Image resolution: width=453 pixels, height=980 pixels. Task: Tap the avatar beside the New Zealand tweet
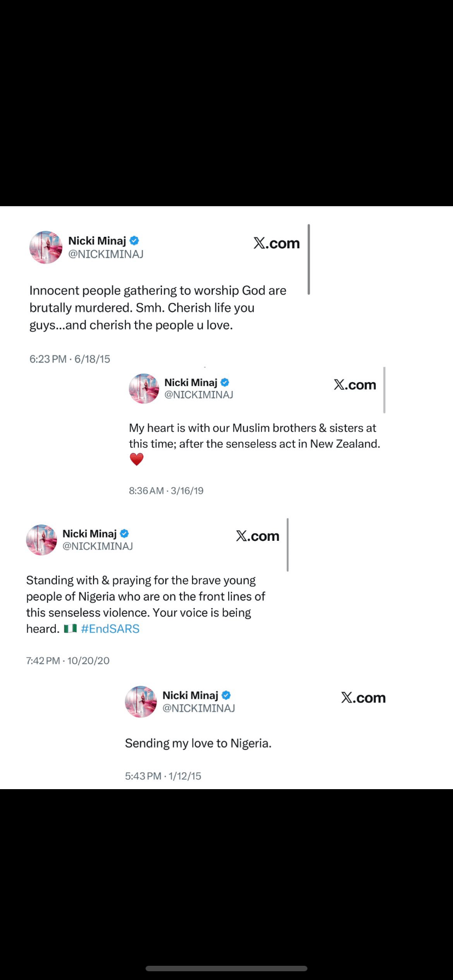(x=144, y=389)
